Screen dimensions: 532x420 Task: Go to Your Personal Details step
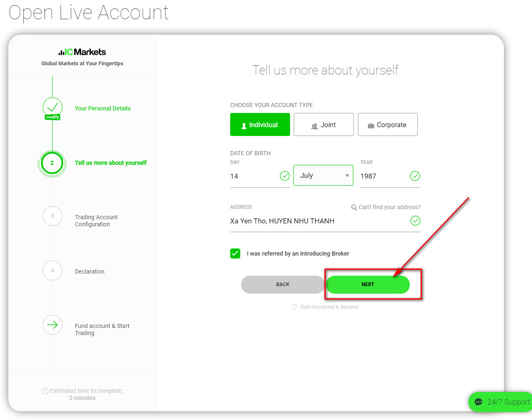pyautogui.click(x=103, y=108)
